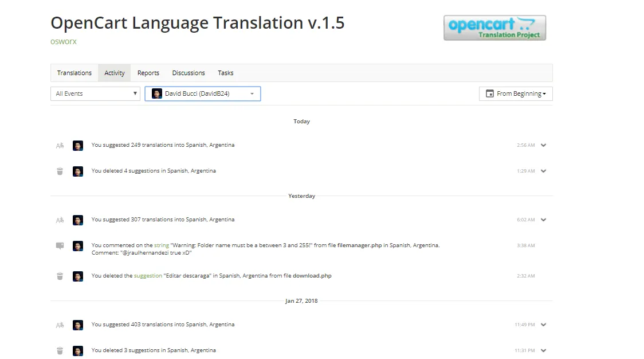The width and height of the screenshot is (644, 359).
Task: Click user avatar on 249 translations row
Action: coord(78,146)
